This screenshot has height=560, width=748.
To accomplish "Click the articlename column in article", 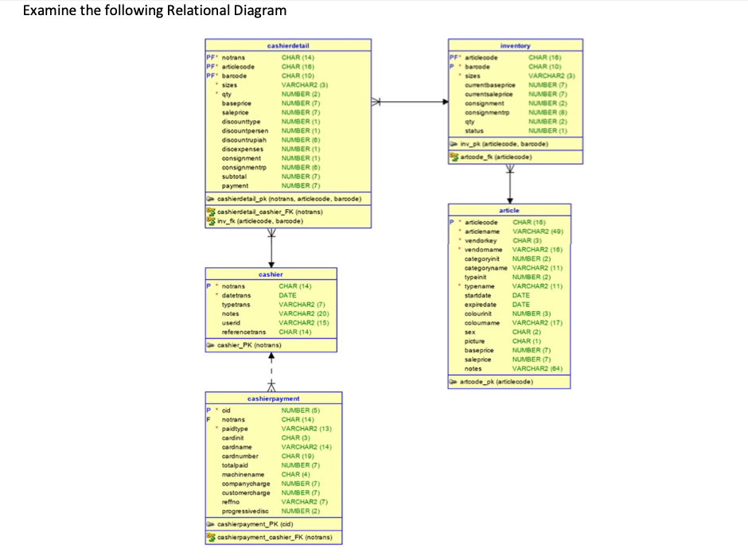I will (481, 231).
